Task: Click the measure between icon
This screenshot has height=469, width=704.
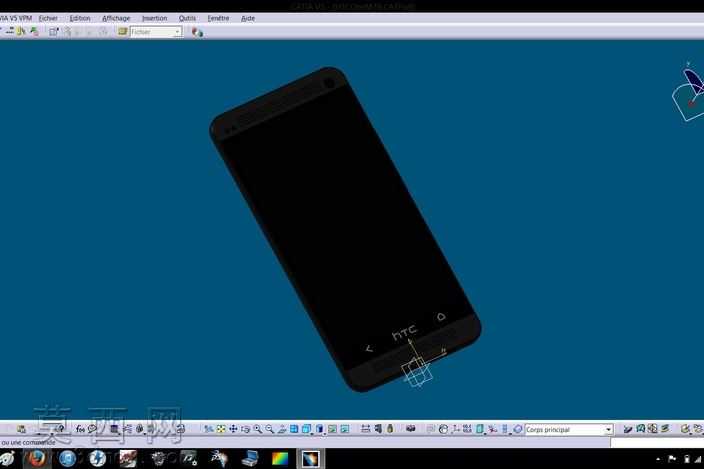Action: pyautogui.click(x=365, y=429)
